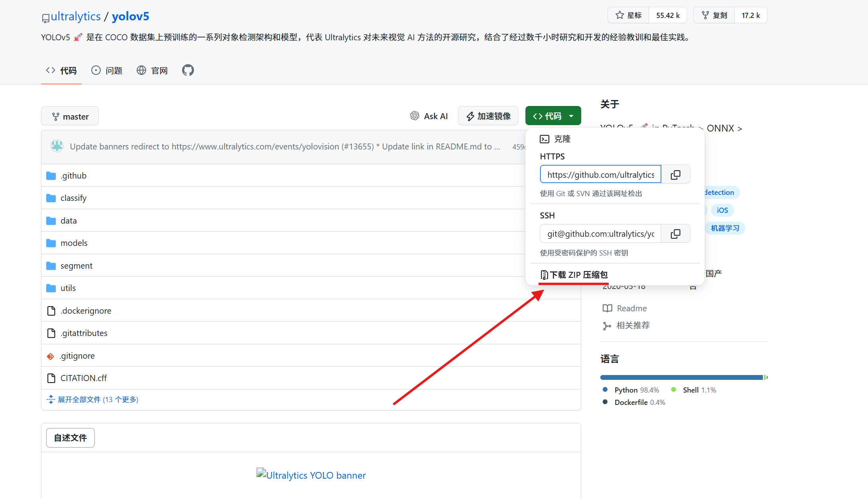Viewport: 868px width, 499px height.
Task: Expand all files (13 more)
Action: [98, 399]
